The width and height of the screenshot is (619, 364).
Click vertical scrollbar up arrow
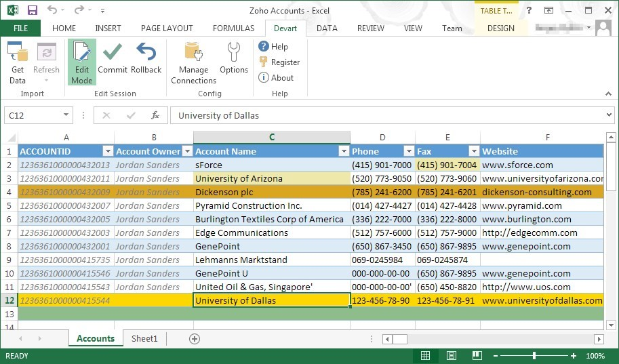611,138
